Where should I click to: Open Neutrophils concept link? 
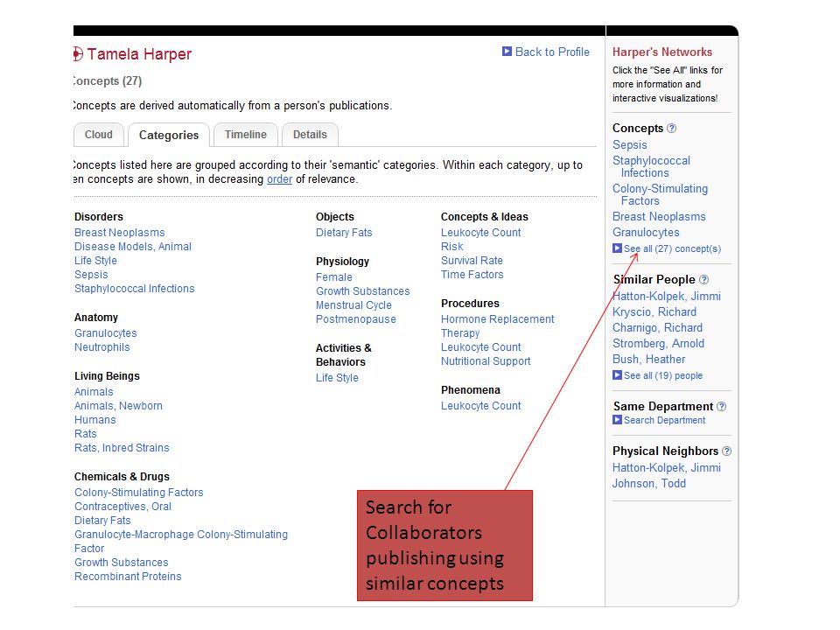(x=101, y=347)
